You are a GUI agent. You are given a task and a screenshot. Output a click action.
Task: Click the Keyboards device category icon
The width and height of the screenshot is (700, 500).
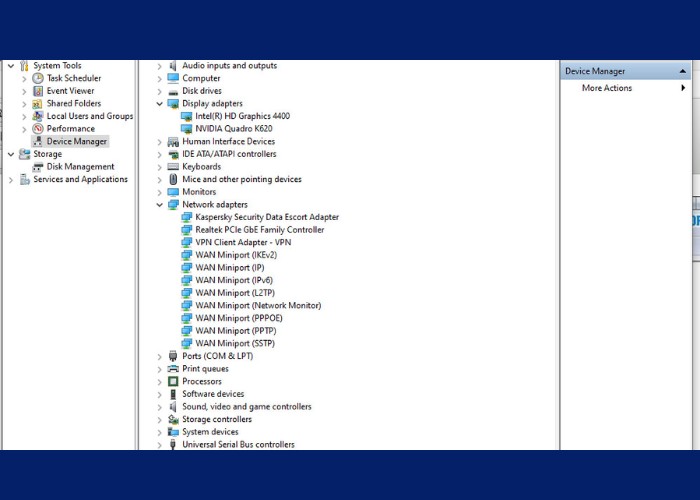173,167
